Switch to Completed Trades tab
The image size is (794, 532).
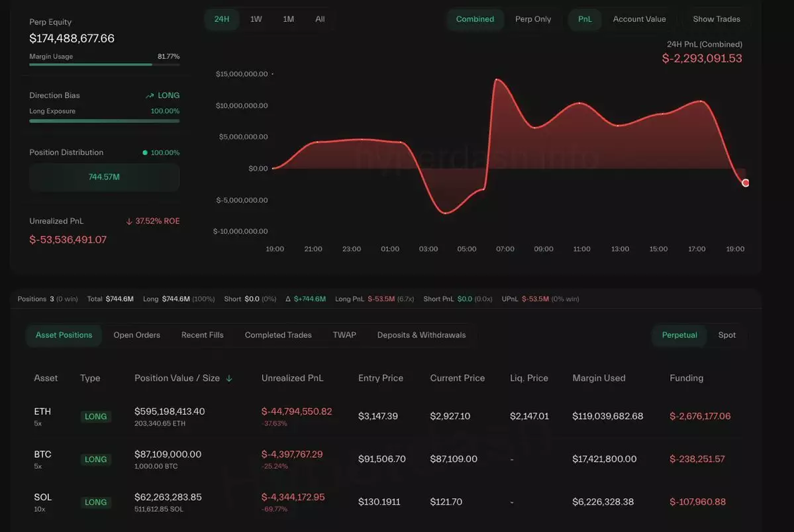(x=278, y=335)
